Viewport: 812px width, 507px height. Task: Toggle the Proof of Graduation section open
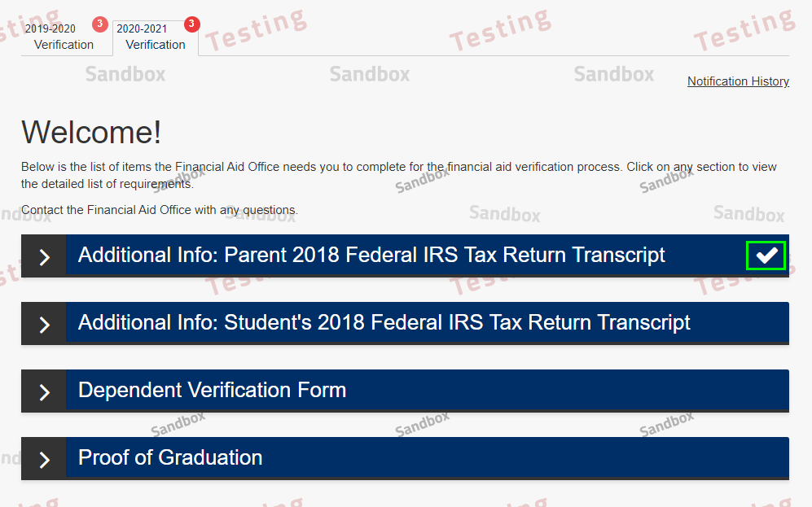326,458
